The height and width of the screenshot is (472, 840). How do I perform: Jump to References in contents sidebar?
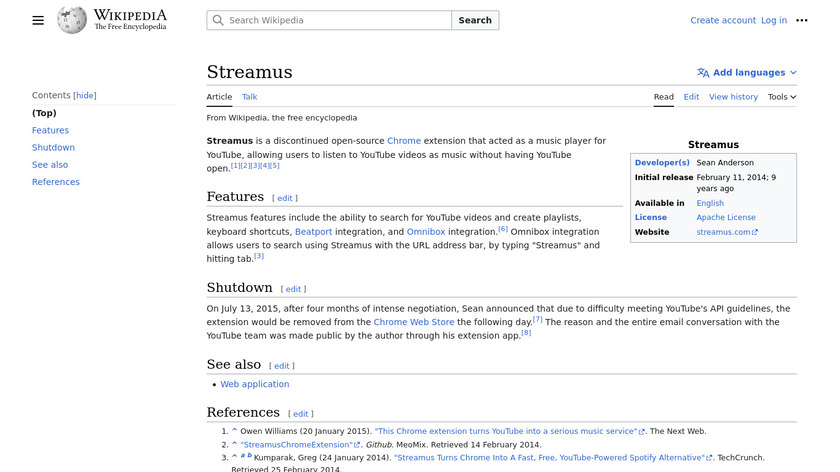coord(56,182)
